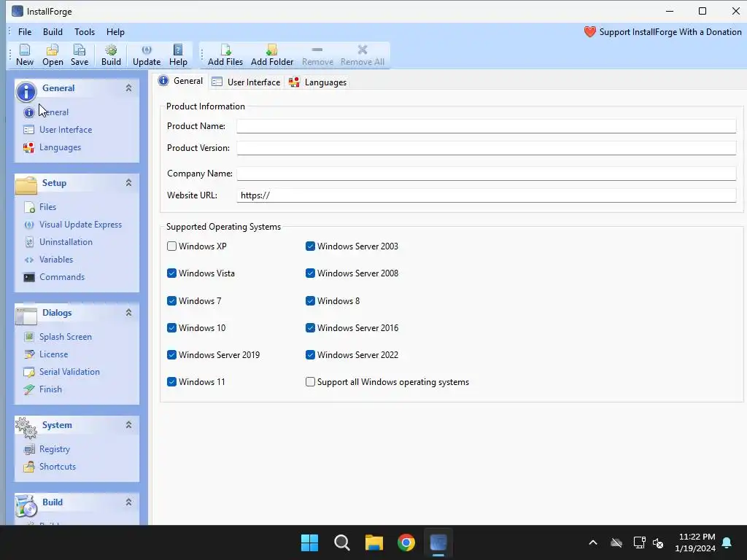
Task: Toggle Windows Server 2016 checkbox
Action: pos(310,328)
